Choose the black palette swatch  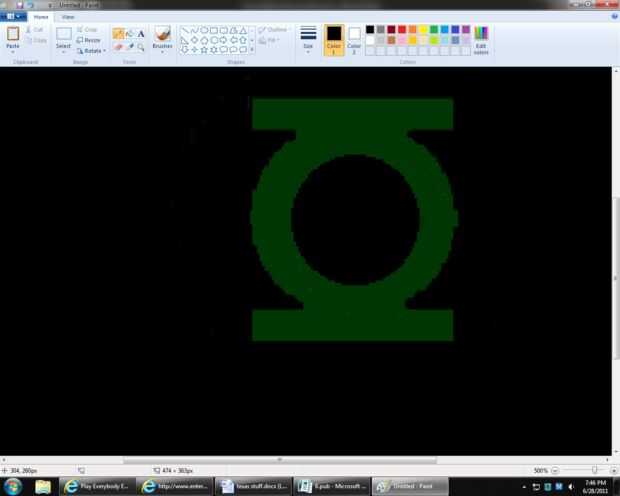click(370, 29)
